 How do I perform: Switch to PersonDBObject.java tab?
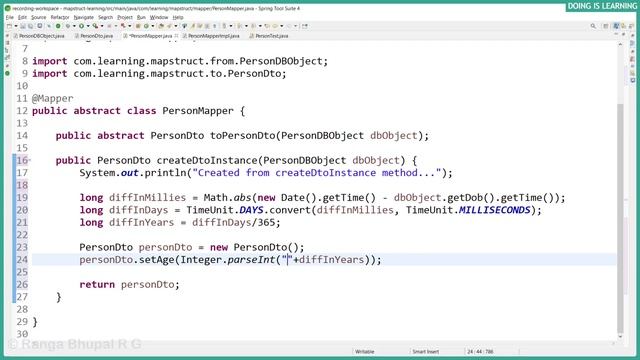[x=39, y=36]
